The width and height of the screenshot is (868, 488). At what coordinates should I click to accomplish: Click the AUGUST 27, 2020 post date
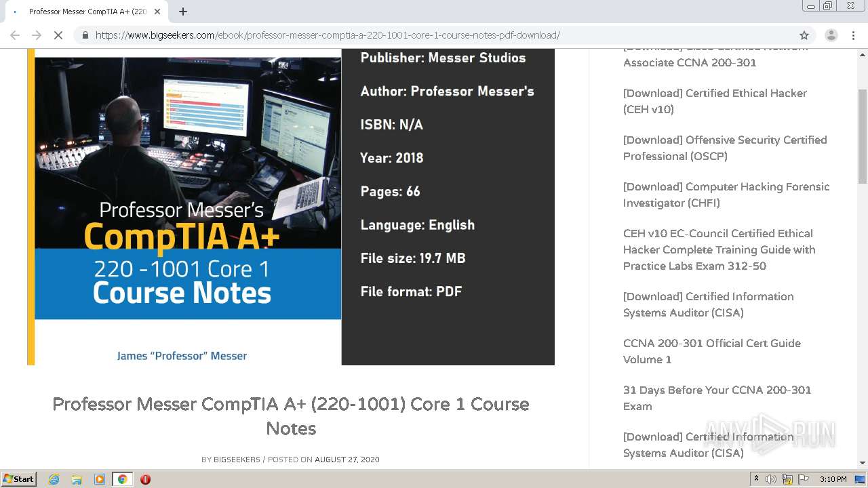(x=347, y=460)
